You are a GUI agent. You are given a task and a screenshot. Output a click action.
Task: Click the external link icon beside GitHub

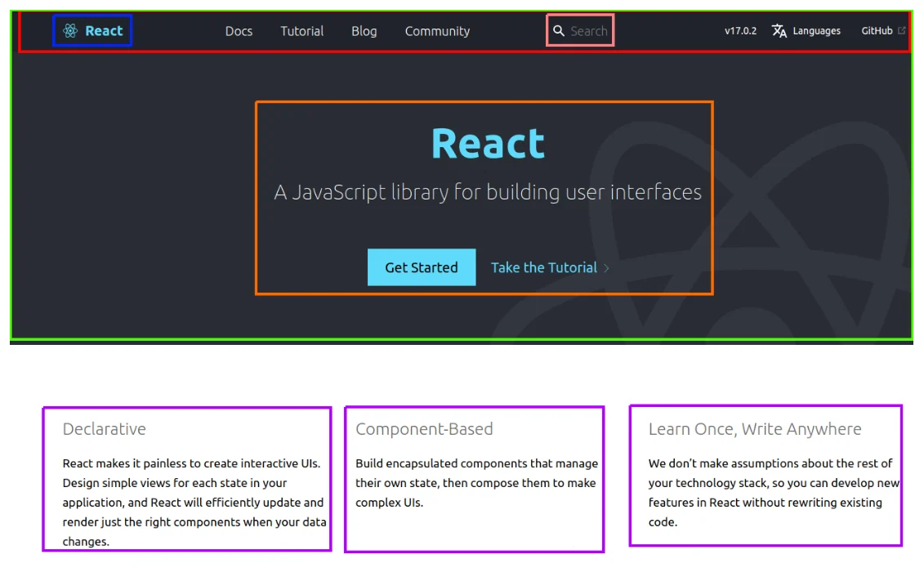pyautogui.click(x=901, y=30)
